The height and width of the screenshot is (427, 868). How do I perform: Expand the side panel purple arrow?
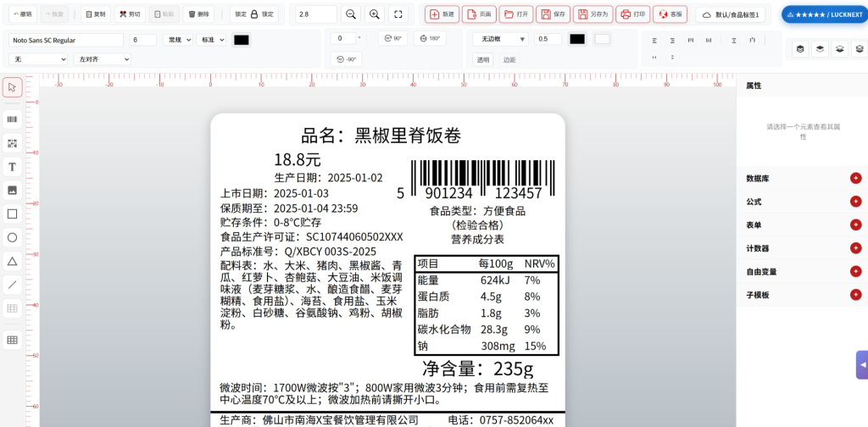tap(862, 365)
